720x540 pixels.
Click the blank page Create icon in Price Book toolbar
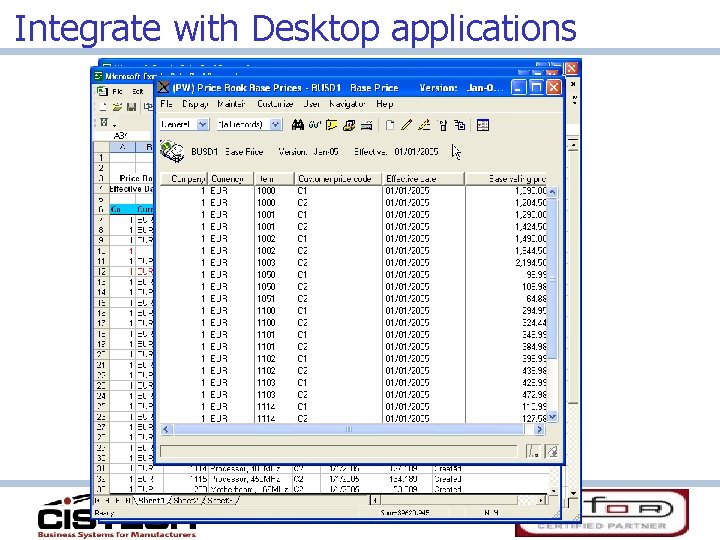[390, 125]
